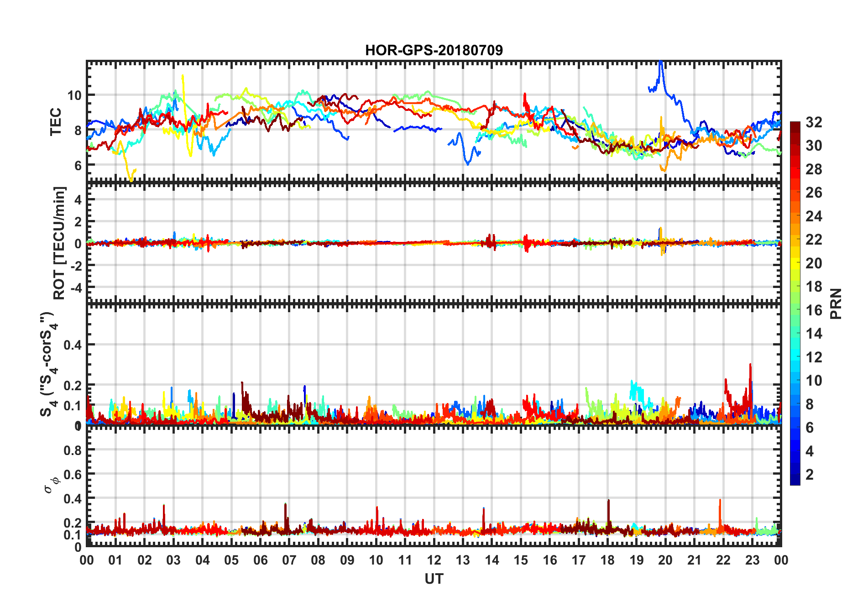This screenshot has width=868, height=607.
Task: Click the UT x-axis label
Action: pyautogui.click(x=434, y=579)
